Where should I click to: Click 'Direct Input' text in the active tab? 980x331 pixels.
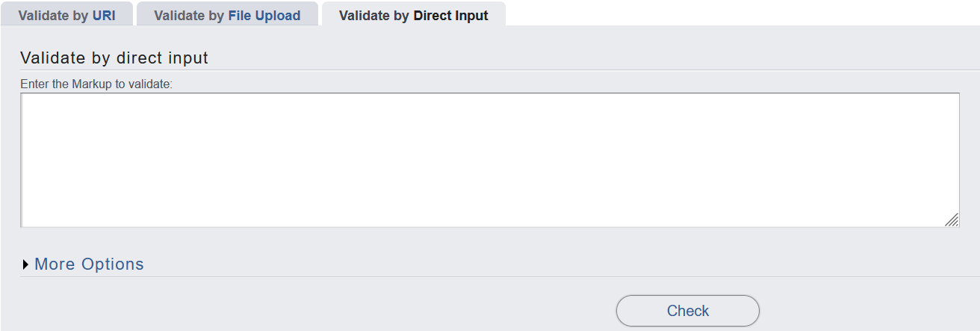[x=450, y=15]
